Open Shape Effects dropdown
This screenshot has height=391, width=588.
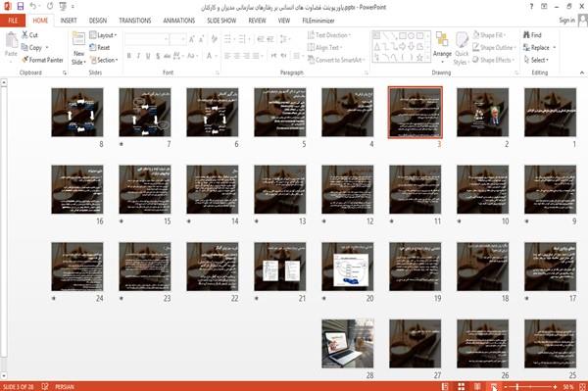494,60
